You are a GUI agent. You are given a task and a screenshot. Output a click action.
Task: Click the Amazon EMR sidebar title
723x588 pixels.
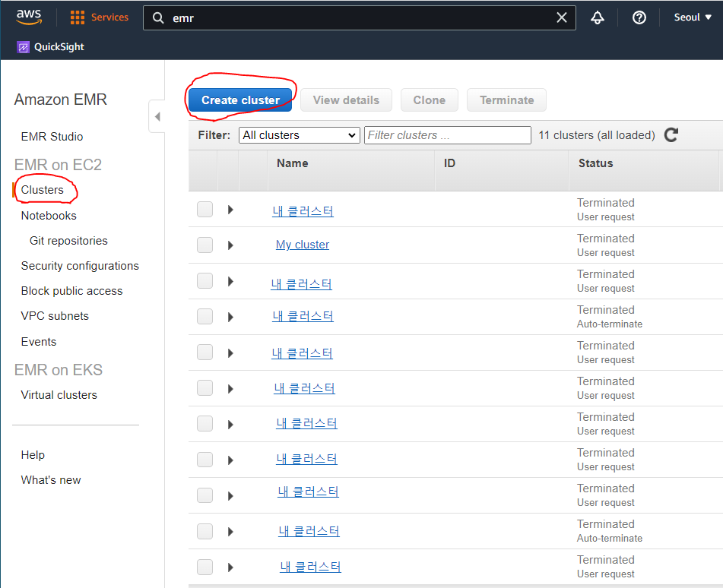[60, 100]
